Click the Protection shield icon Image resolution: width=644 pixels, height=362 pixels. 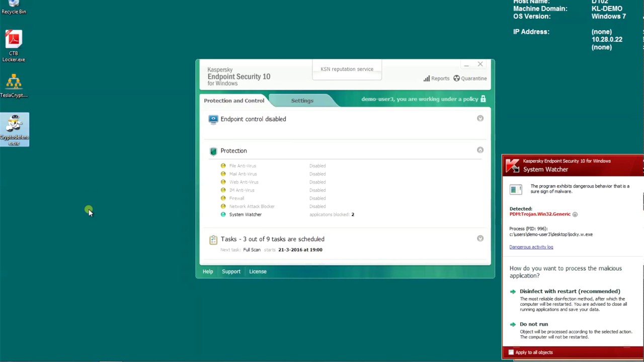coord(213,151)
